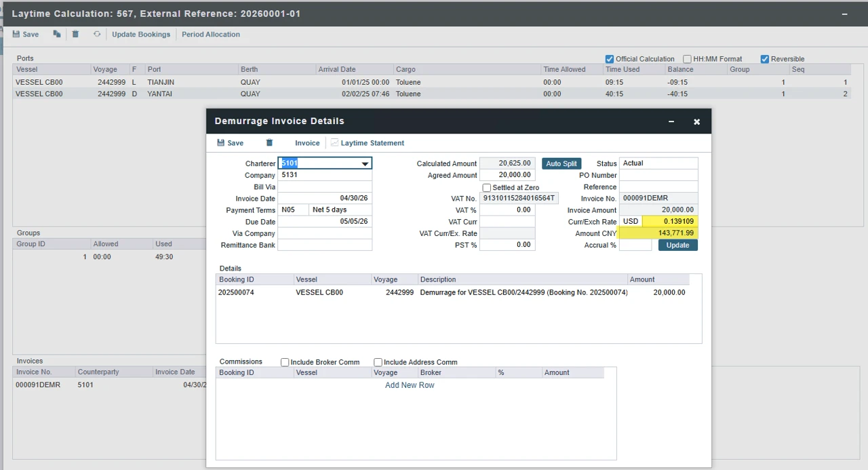Close the Demurrage Invoice Details dialog

point(696,121)
